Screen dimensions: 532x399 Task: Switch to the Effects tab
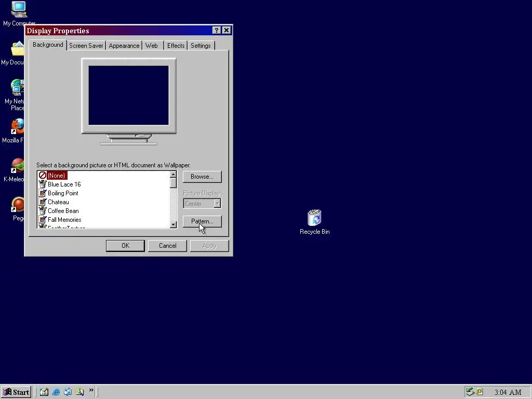pos(176,46)
